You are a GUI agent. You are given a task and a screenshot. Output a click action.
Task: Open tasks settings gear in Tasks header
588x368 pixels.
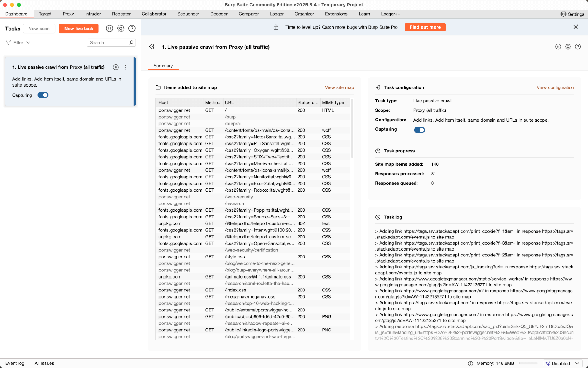tap(121, 29)
